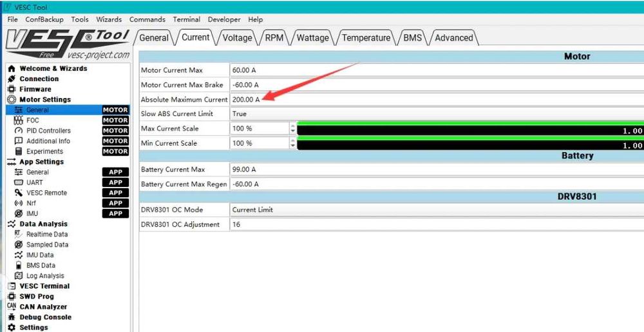Viewport: 644px width, 332px height.
Task: Switch to the Advanced tab
Action: click(454, 38)
